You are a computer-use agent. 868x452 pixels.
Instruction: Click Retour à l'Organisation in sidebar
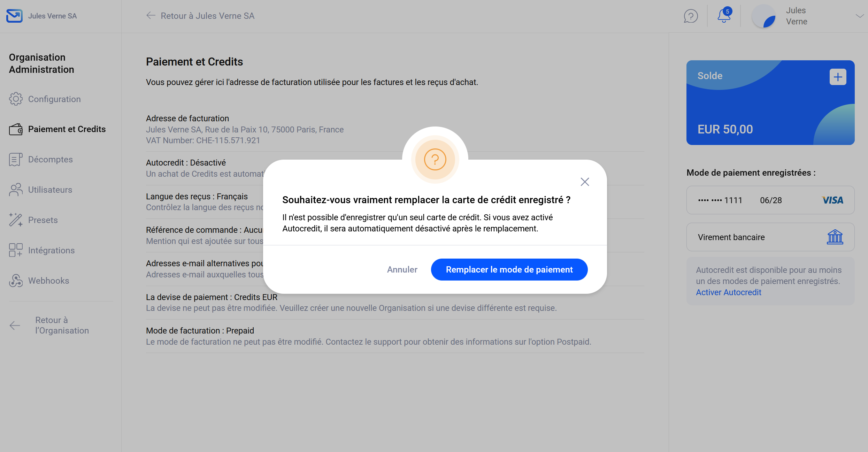tap(62, 325)
